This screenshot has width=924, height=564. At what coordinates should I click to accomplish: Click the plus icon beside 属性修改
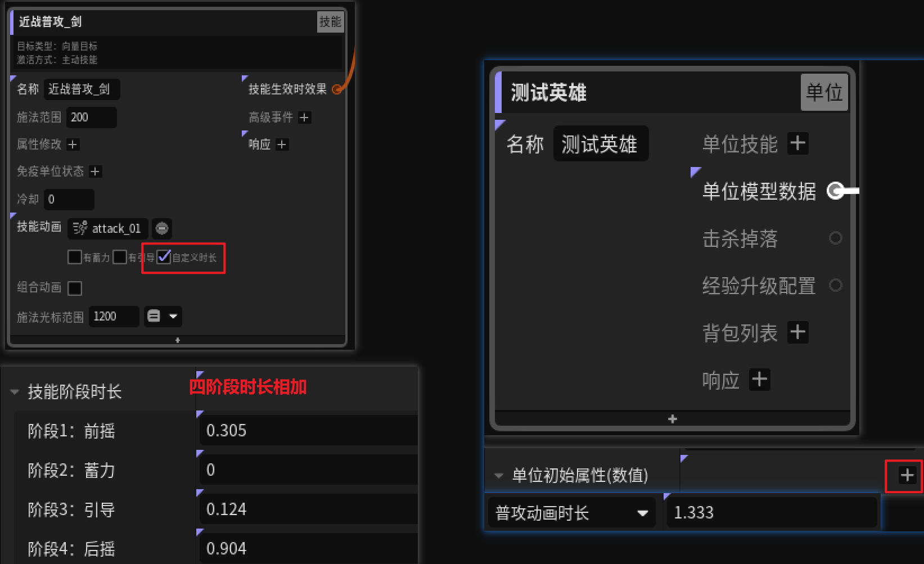pyautogui.click(x=73, y=145)
